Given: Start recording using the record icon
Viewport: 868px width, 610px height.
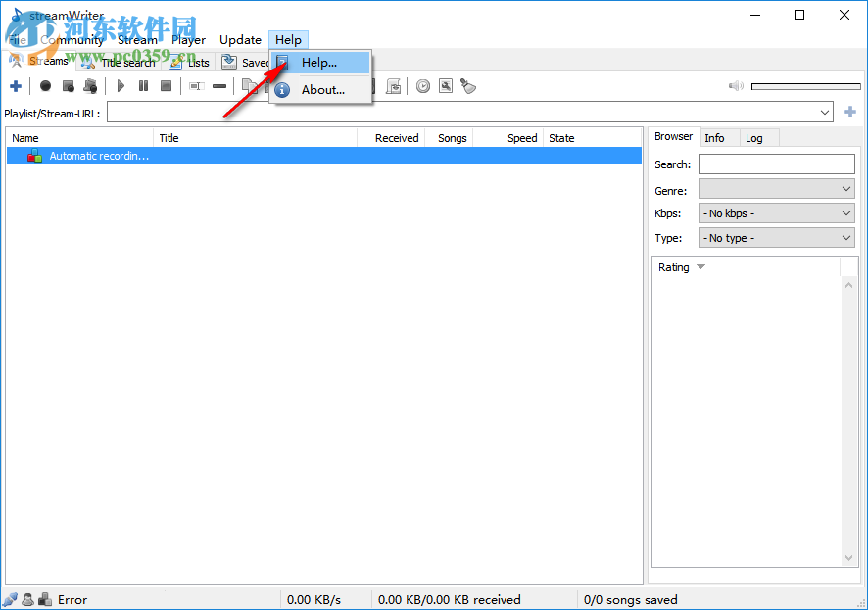Looking at the screenshot, I should (45, 86).
